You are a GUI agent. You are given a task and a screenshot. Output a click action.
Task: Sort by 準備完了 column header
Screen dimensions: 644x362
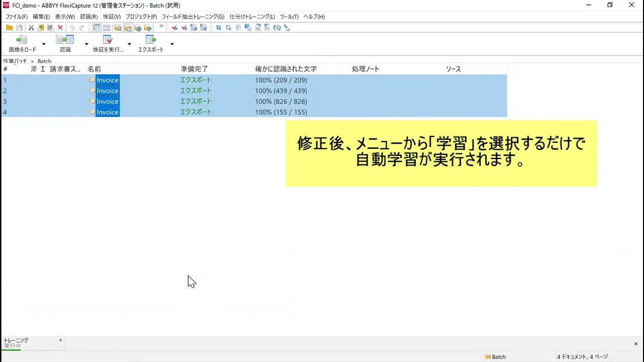(194, 69)
